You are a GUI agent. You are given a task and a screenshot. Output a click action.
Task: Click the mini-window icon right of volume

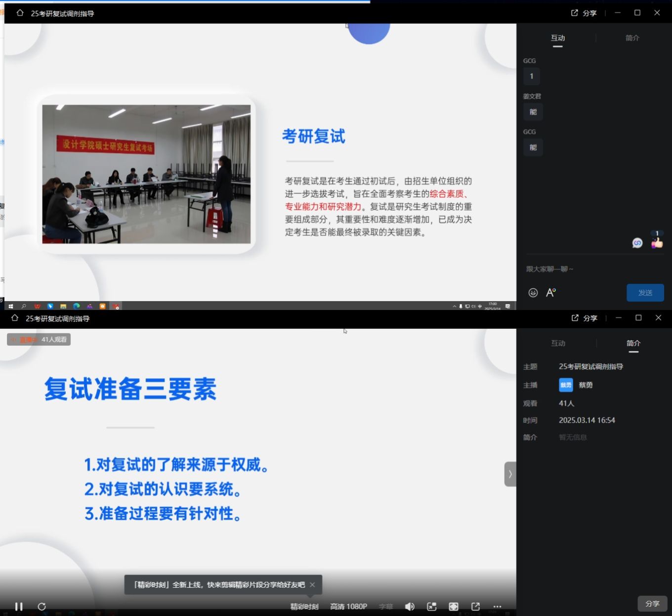click(431, 607)
